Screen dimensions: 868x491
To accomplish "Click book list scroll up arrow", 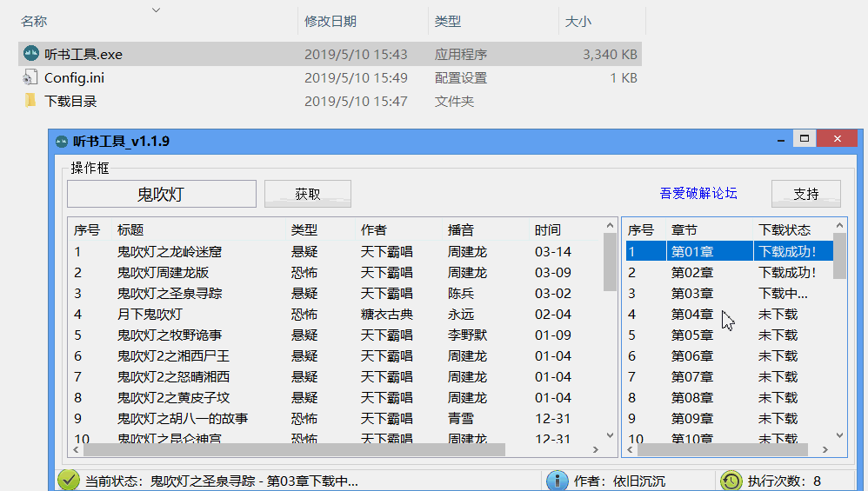I will [610, 226].
